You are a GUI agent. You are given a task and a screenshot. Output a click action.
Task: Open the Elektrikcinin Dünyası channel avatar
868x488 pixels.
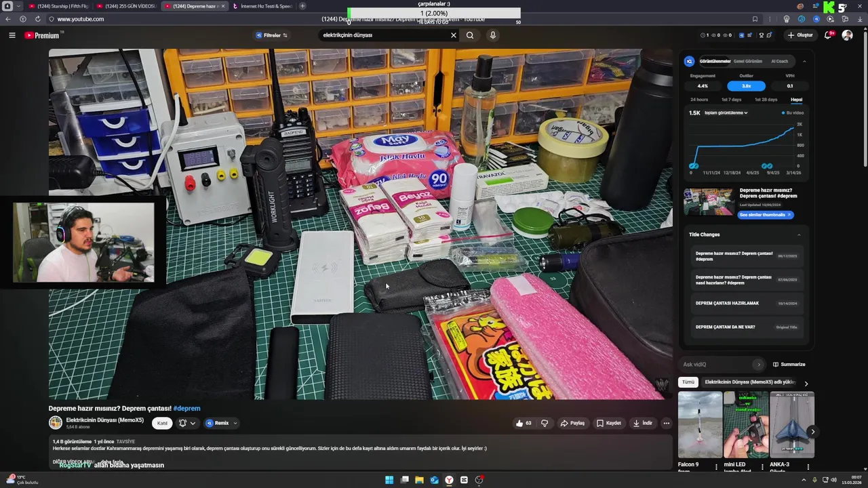[56, 423]
